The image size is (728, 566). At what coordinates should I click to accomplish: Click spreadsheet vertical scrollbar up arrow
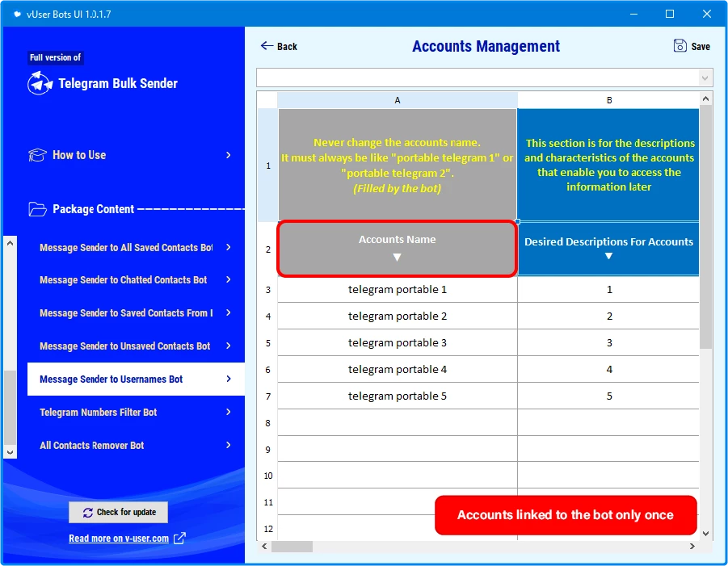tap(705, 99)
